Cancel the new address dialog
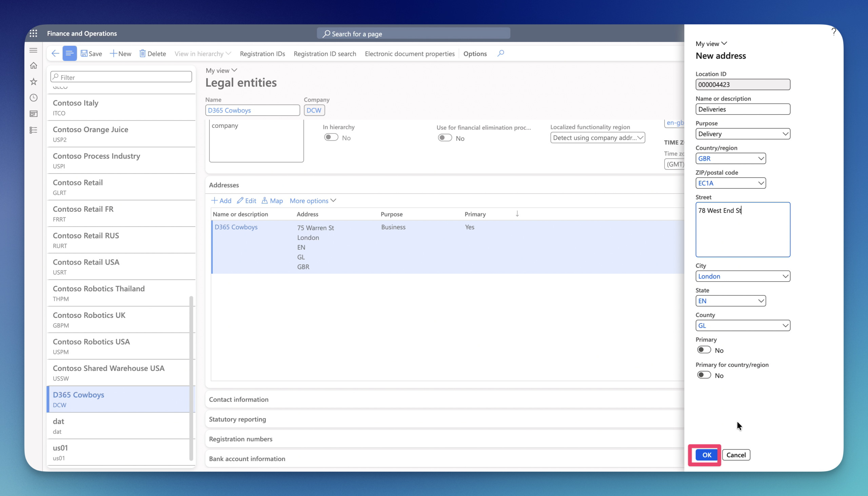The width and height of the screenshot is (868, 496). click(x=736, y=455)
